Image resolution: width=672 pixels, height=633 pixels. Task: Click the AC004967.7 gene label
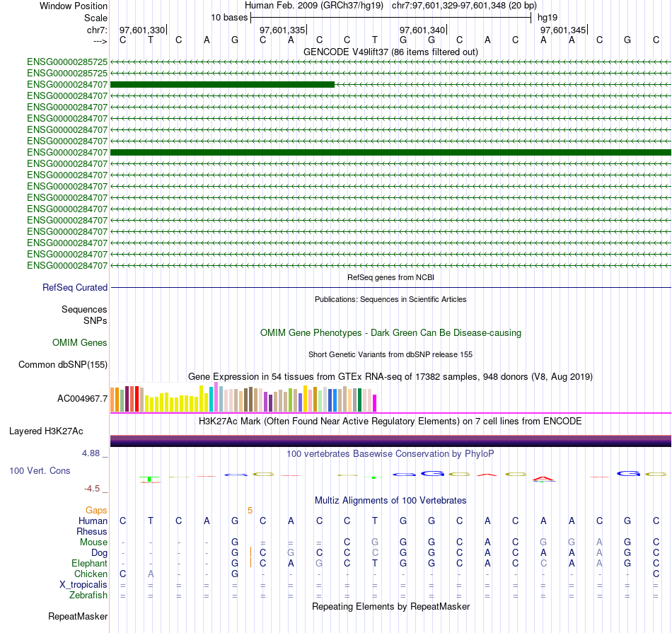(x=82, y=399)
